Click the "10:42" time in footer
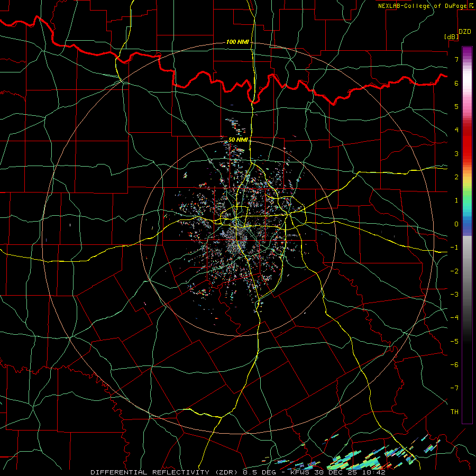 pyautogui.click(x=373, y=472)
